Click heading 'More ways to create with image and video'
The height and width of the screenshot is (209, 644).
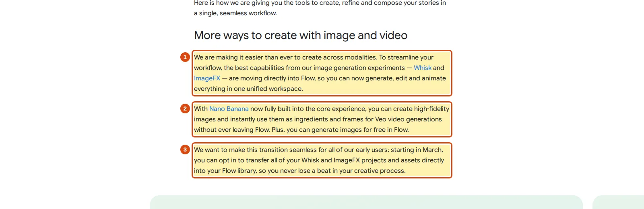tap(301, 35)
